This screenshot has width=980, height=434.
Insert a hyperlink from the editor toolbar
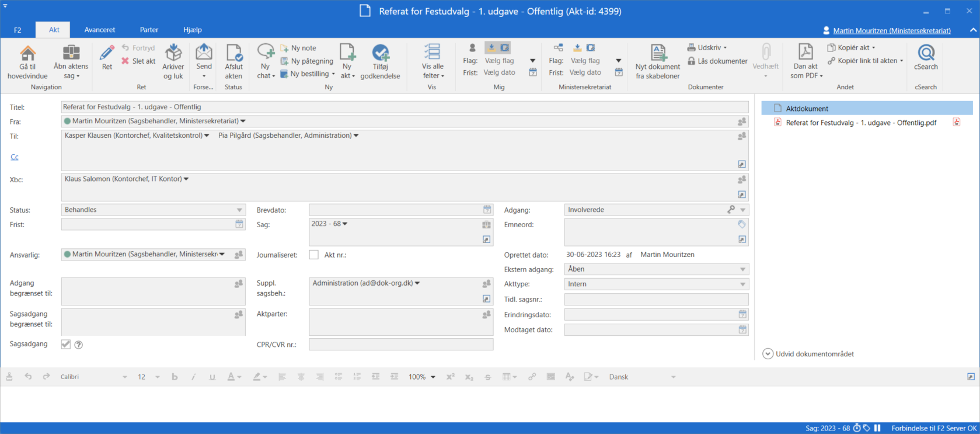pyautogui.click(x=532, y=377)
